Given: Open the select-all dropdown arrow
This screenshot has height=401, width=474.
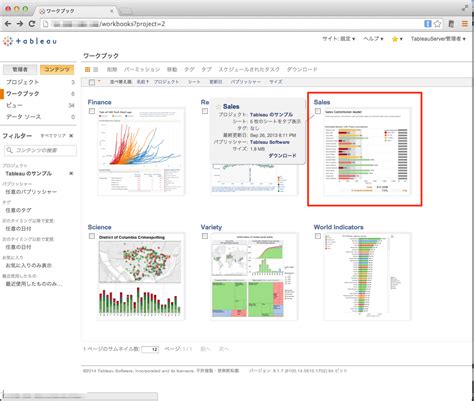Looking at the screenshot, I should [99, 81].
